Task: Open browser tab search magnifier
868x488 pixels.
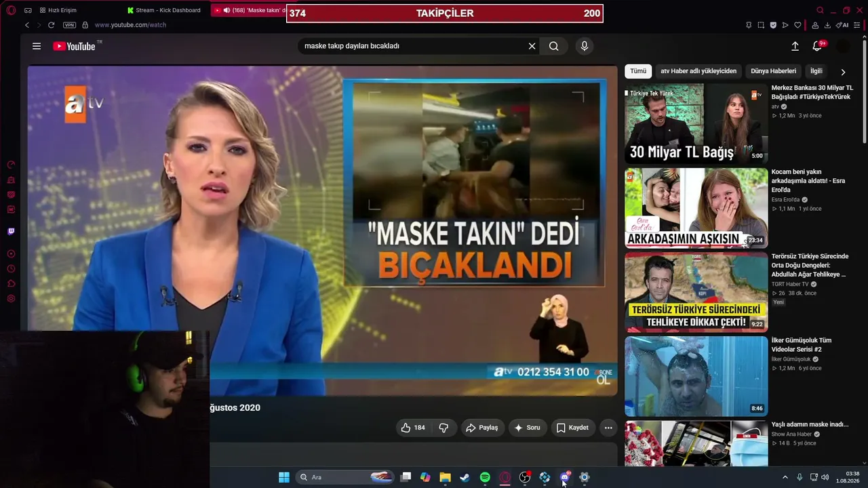Action: click(x=821, y=10)
